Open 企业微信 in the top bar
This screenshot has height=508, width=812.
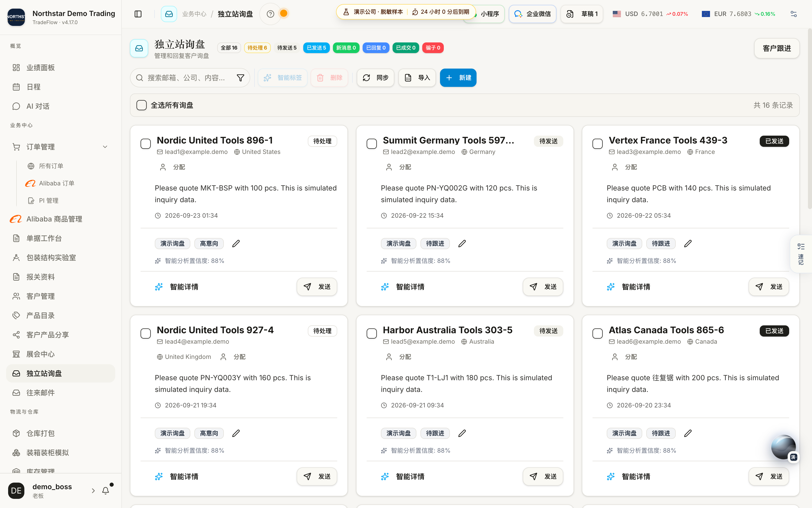pos(533,14)
